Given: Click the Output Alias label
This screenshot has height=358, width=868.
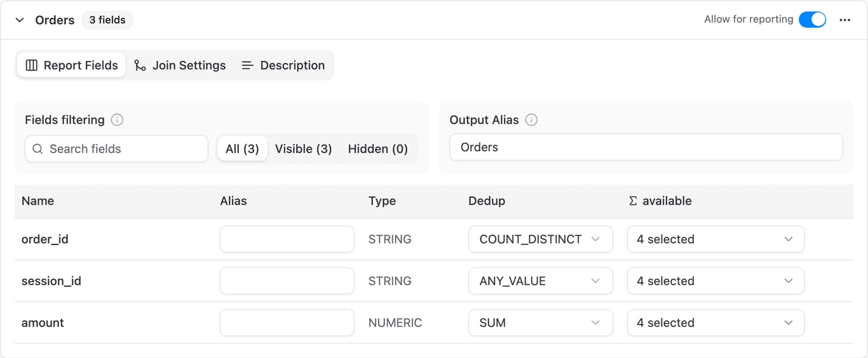Looking at the screenshot, I should coord(484,120).
